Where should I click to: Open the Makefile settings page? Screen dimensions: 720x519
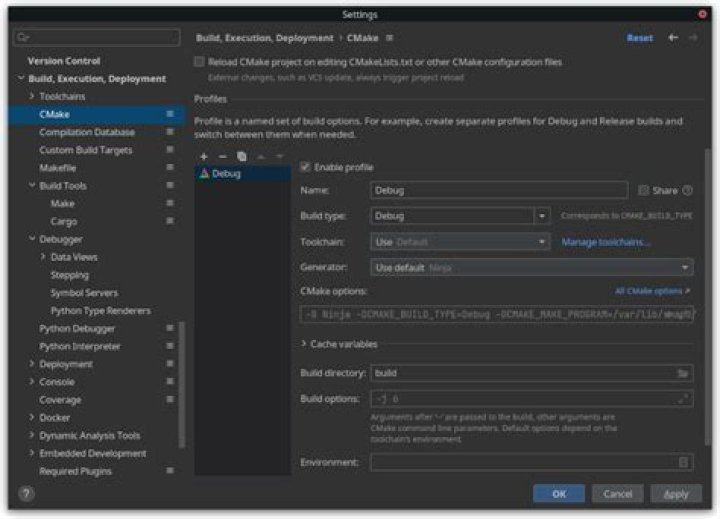point(57,168)
